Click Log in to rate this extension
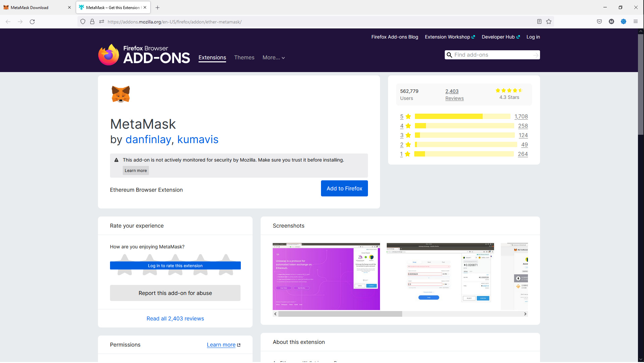This screenshot has height=363, width=644. 175,266
